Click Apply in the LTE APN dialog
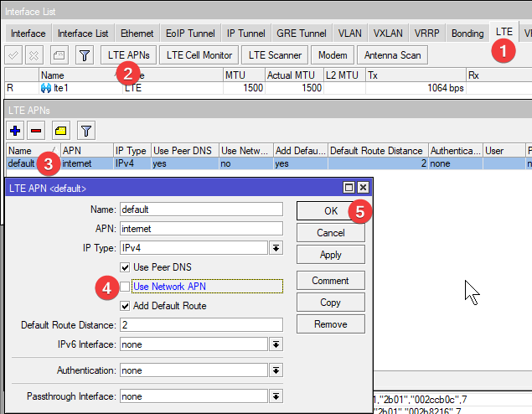Image resolution: width=532 pixels, height=414 pixels. tap(331, 255)
